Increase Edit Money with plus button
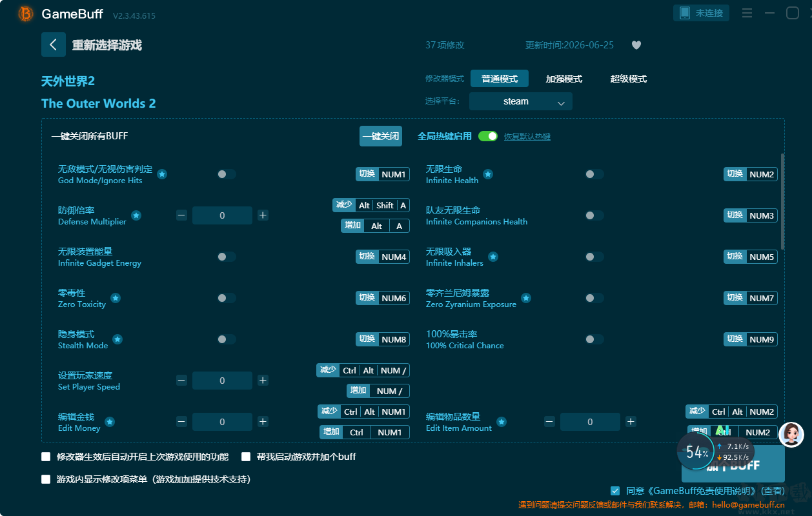812x516 pixels. (x=263, y=422)
